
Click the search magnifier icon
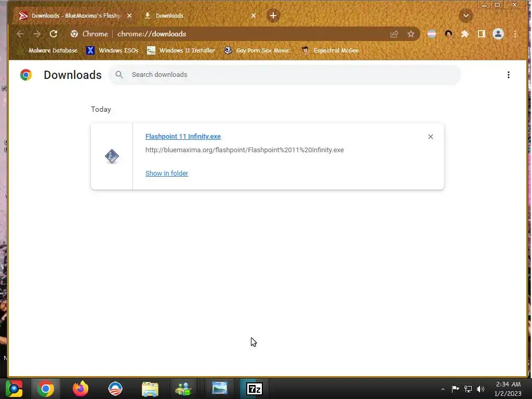pos(119,75)
